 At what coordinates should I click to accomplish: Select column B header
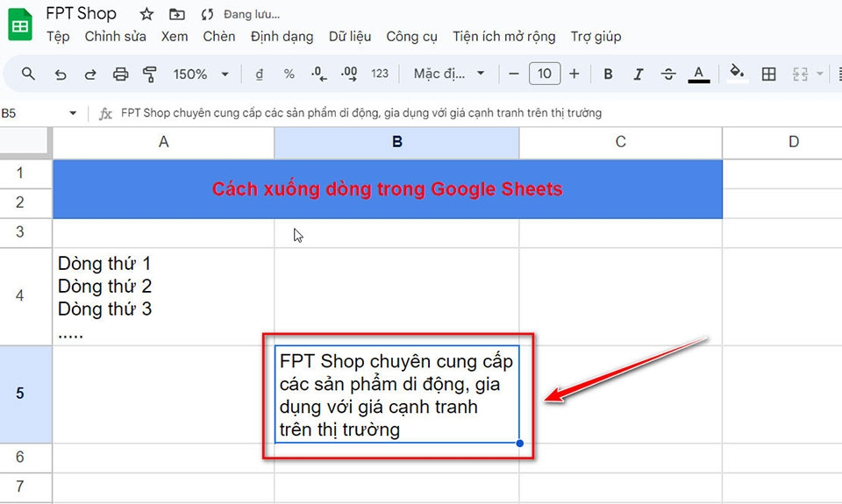point(396,142)
